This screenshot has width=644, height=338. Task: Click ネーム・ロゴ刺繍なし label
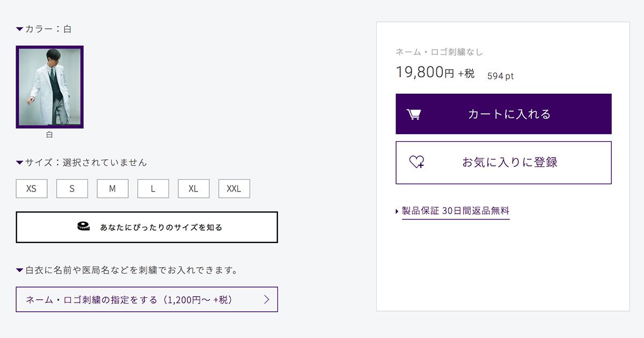(440, 52)
